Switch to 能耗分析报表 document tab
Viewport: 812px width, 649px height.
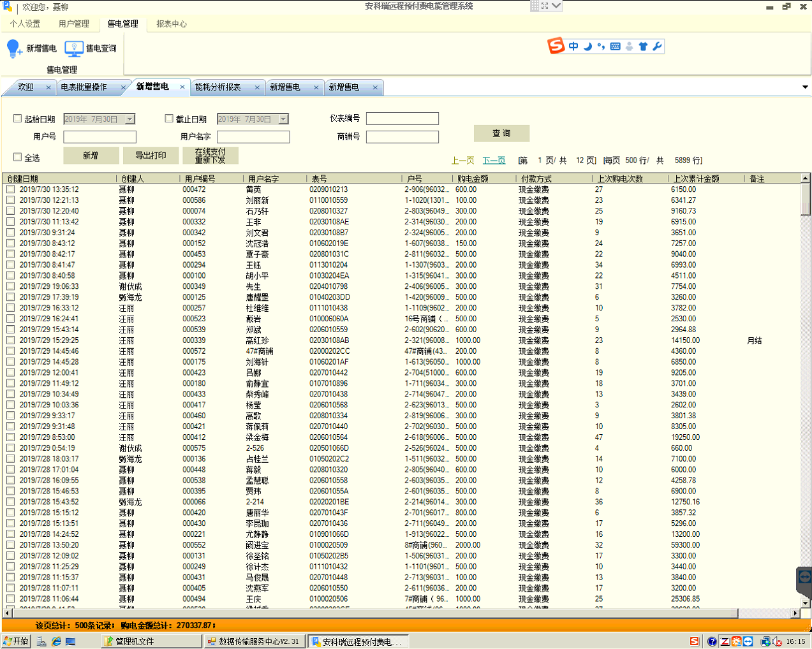tap(218, 87)
